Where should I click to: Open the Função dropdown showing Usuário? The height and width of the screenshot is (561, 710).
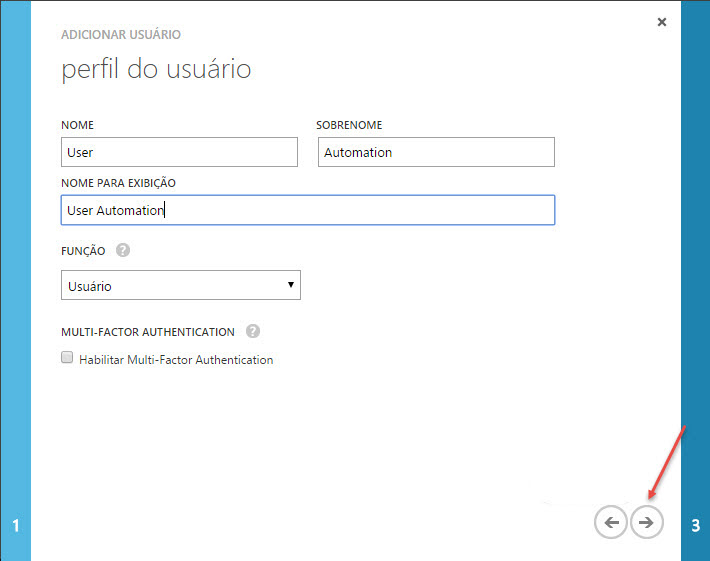click(180, 286)
